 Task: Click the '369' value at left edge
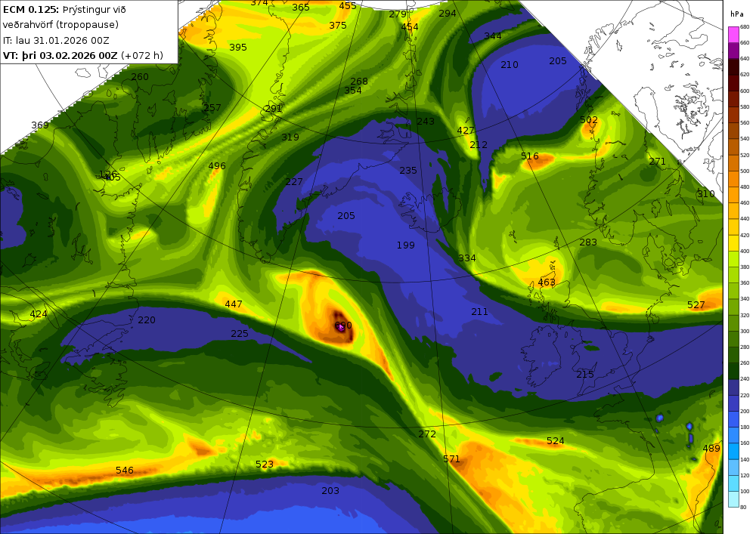pyautogui.click(x=40, y=125)
